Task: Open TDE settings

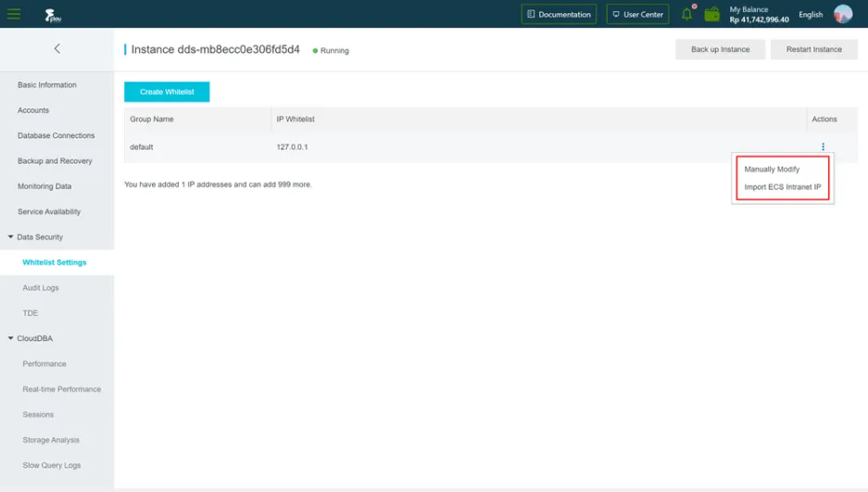Action: tap(31, 313)
